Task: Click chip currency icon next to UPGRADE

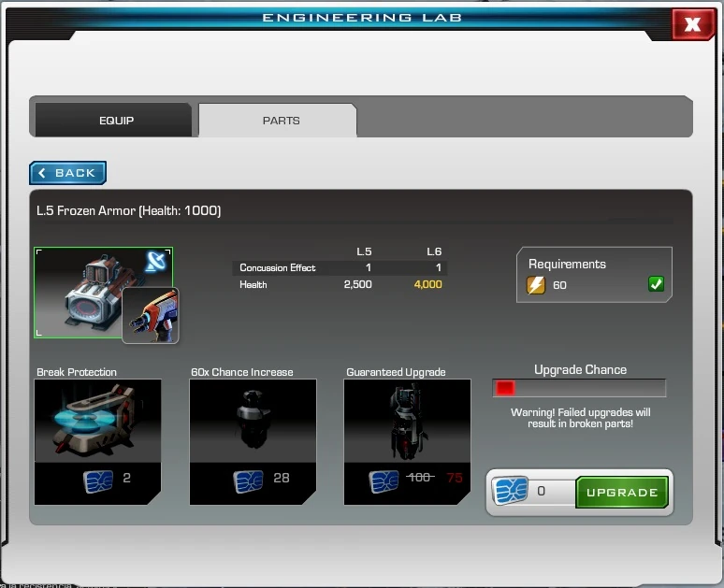Action: point(510,490)
